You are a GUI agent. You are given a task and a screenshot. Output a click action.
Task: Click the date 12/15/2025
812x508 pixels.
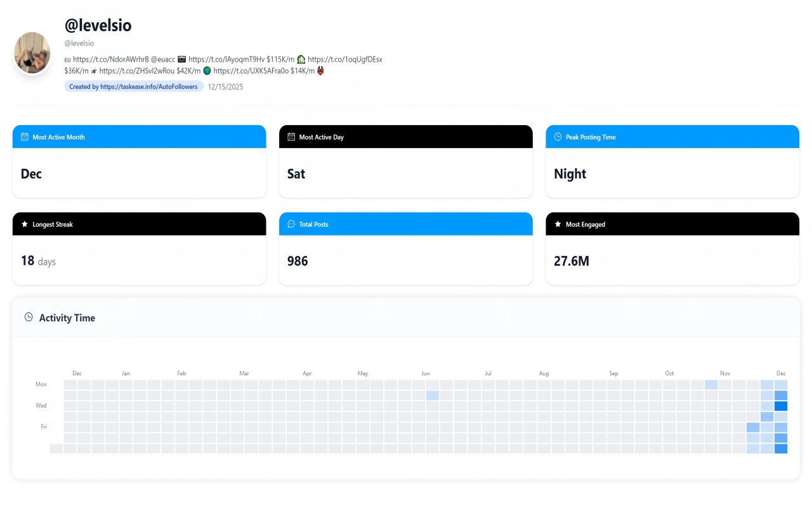225,86
